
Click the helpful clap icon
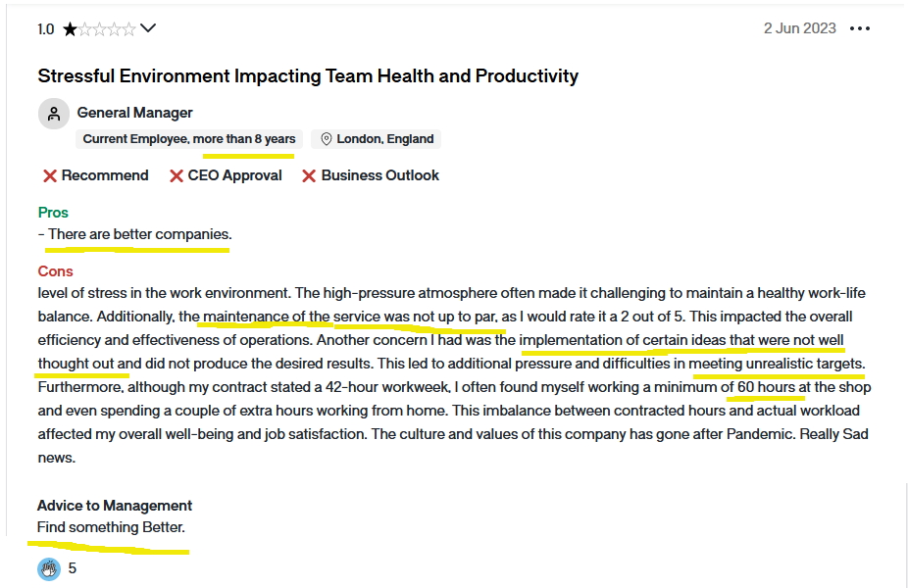pos(49,568)
